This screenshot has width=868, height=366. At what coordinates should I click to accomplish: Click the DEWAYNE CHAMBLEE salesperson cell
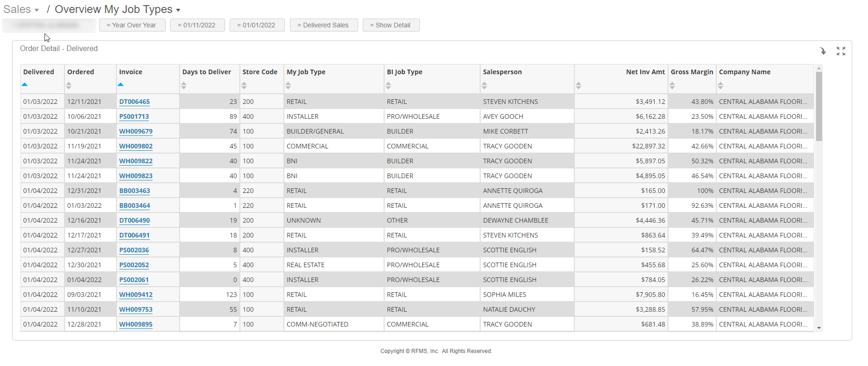pyautogui.click(x=527, y=220)
